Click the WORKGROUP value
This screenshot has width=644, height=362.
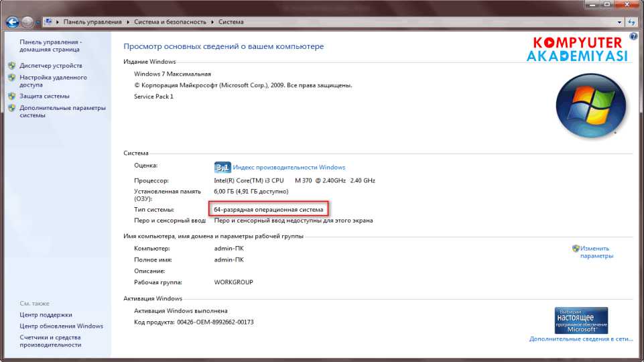tap(233, 282)
